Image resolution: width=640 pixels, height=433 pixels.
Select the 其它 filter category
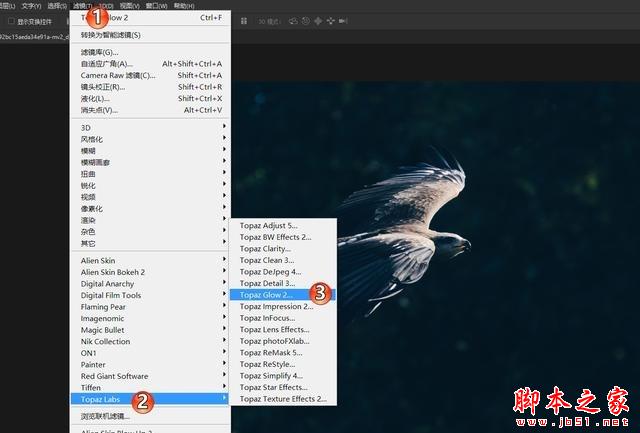click(x=150, y=244)
